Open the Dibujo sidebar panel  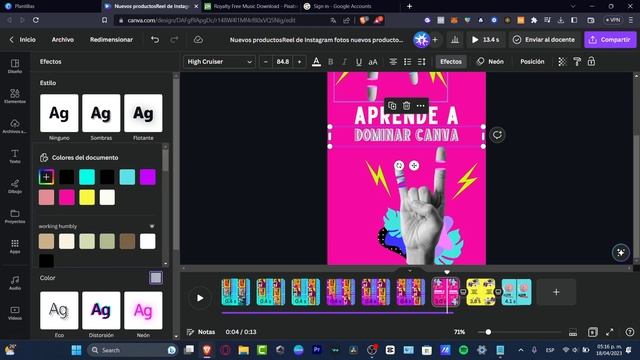pos(15,186)
